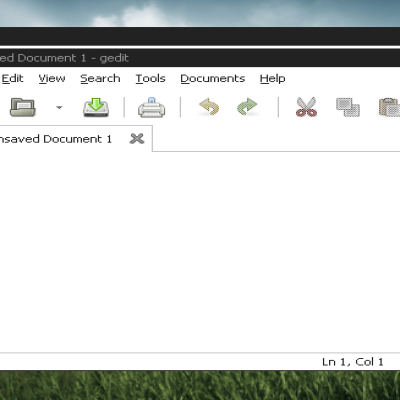The height and width of the screenshot is (400, 400).
Task: Open the Tools menu
Action: point(150,79)
